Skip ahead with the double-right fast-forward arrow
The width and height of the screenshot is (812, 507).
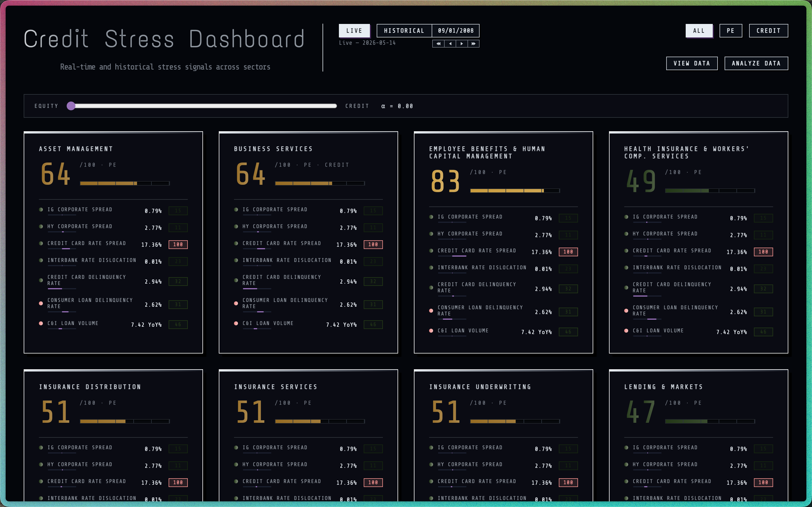[473, 44]
